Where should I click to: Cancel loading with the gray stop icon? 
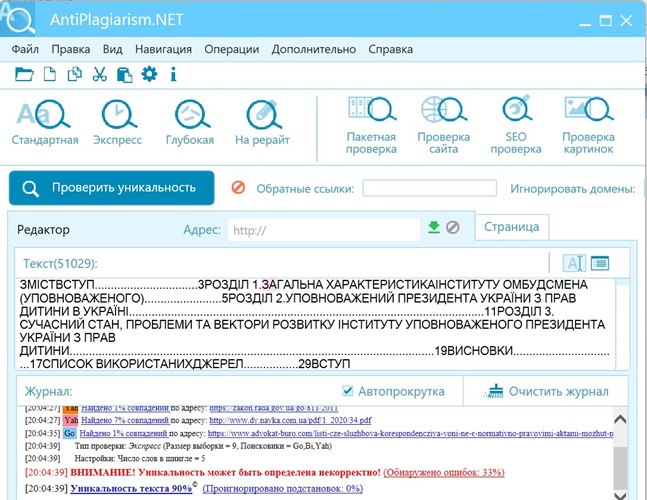click(453, 227)
